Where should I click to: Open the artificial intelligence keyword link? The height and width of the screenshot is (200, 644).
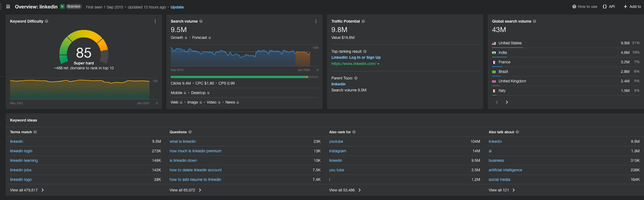click(x=505, y=170)
